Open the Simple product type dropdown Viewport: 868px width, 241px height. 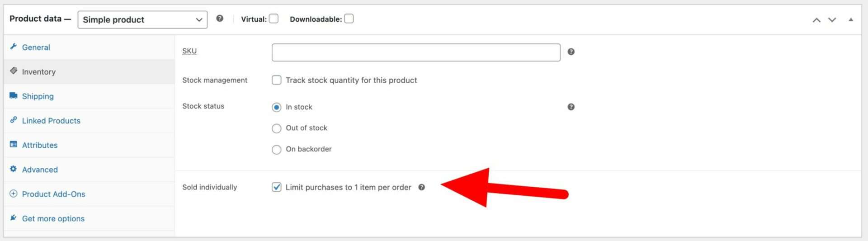[142, 19]
